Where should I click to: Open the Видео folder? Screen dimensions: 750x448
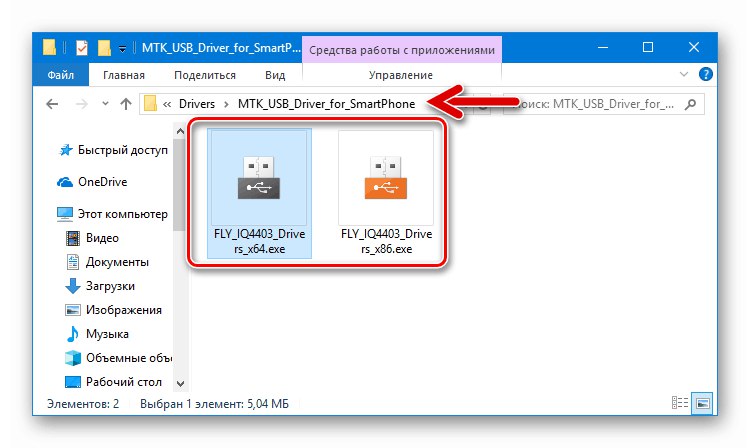pyautogui.click(x=92, y=238)
